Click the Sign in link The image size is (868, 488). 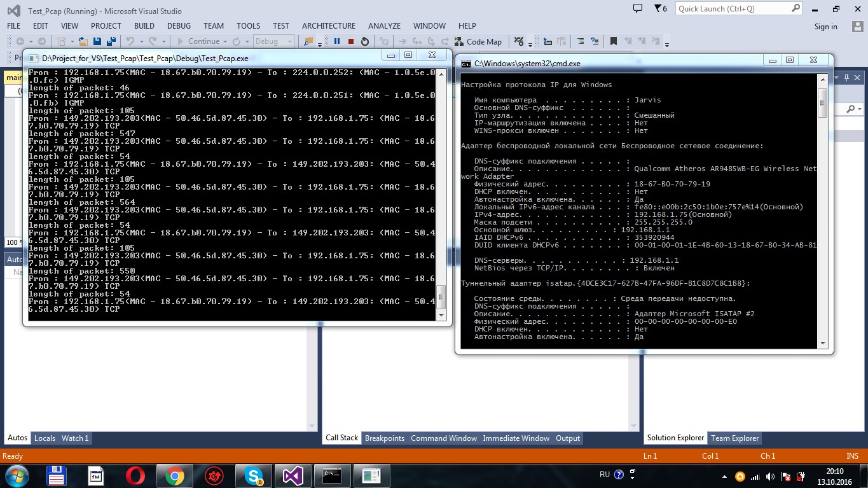[x=826, y=27]
